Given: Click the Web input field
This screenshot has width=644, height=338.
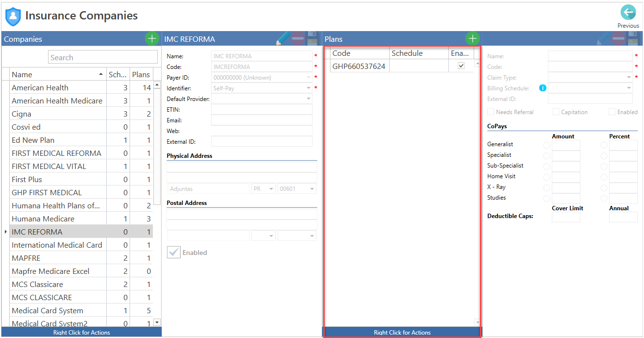Looking at the screenshot, I should (262, 131).
